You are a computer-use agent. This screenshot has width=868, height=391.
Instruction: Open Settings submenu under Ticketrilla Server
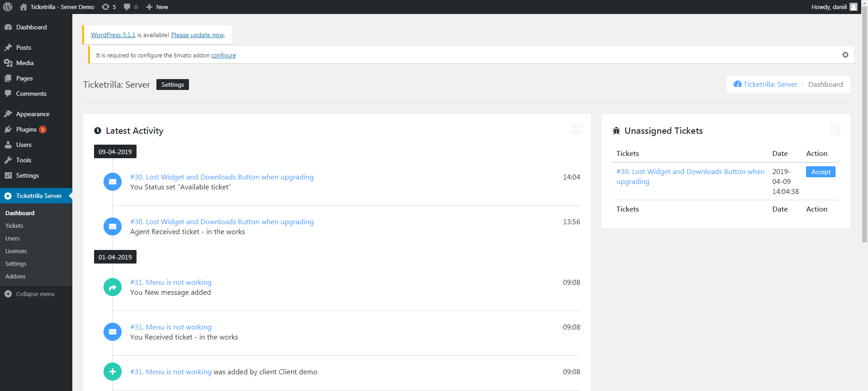(16, 264)
